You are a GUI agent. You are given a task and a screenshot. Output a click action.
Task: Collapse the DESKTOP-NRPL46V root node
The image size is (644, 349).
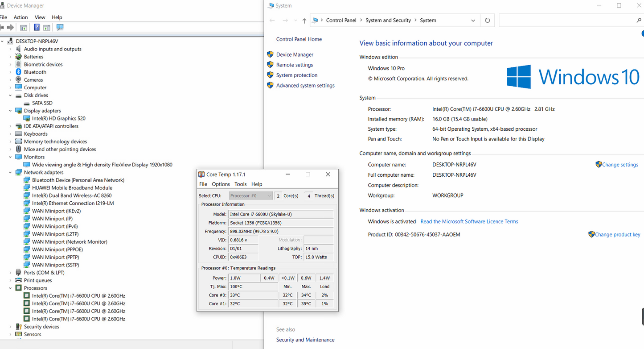coord(3,41)
